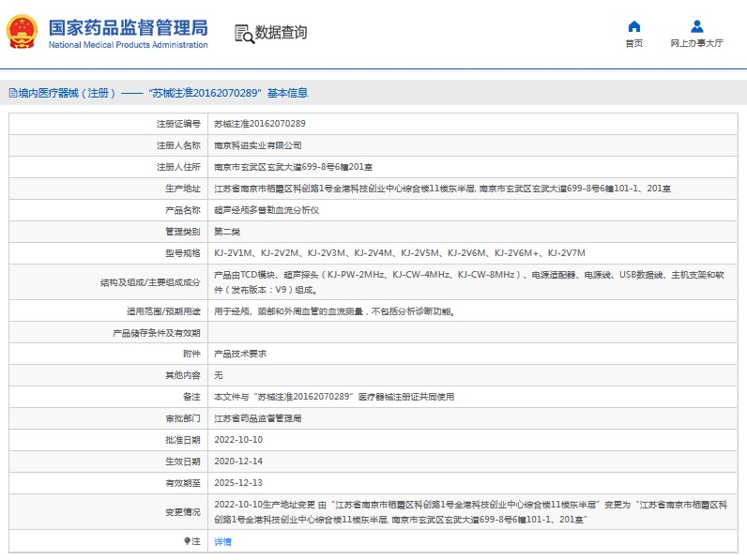Click the 注册证编号 row label
Image resolution: width=747 pixels, height=560 pixels.
click(x=178, y=124)
